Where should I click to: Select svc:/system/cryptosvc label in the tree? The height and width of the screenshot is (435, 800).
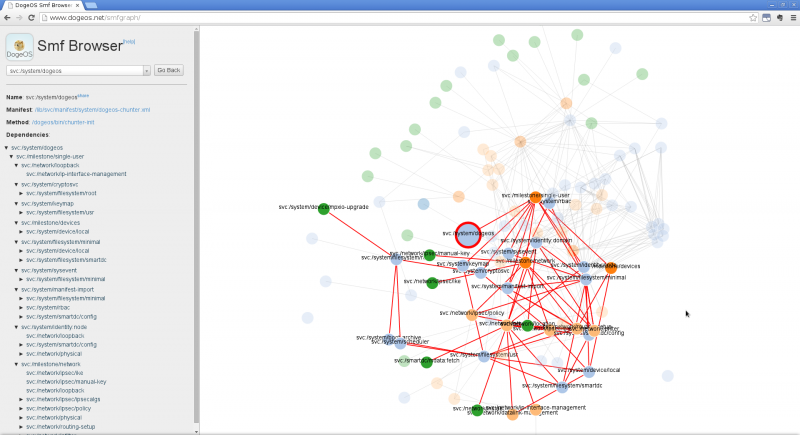[49, 185]
